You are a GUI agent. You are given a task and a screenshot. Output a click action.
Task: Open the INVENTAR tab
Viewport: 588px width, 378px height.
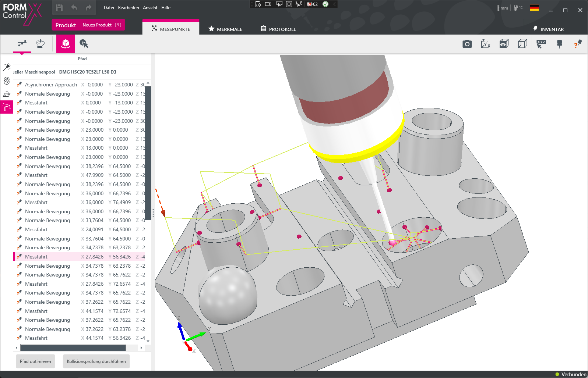coord(548,29)
